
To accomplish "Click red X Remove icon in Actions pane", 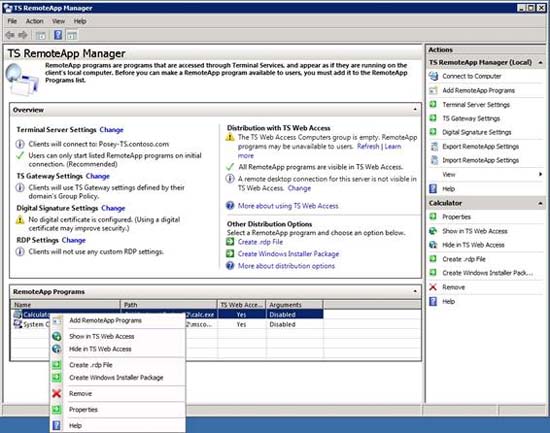I will click(x=433, y=287).
